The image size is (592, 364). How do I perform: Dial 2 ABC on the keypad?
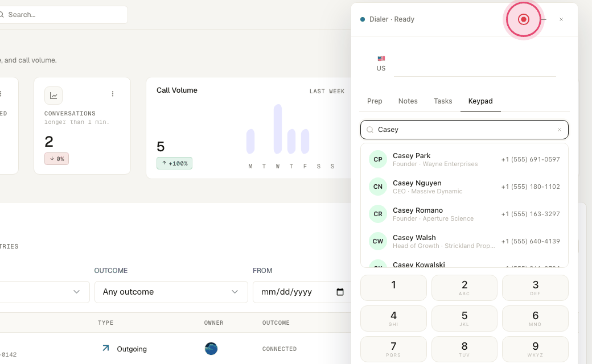464,288
